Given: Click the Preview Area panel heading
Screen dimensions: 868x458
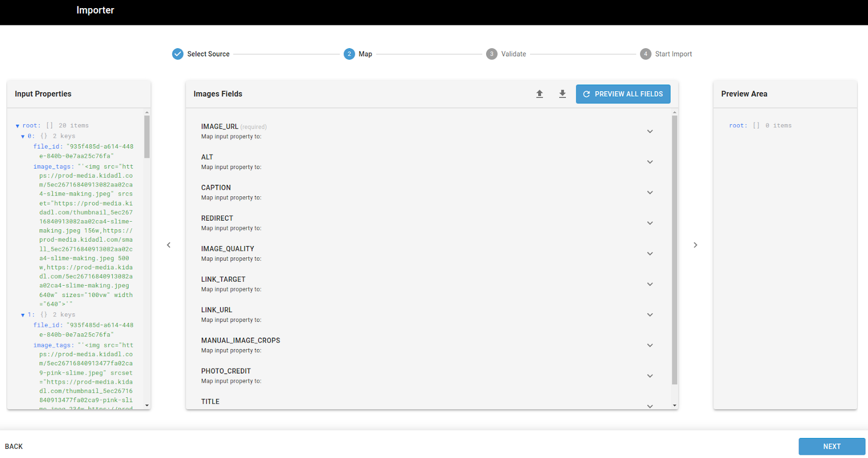Looking at the screenshot, I should 744,94.
